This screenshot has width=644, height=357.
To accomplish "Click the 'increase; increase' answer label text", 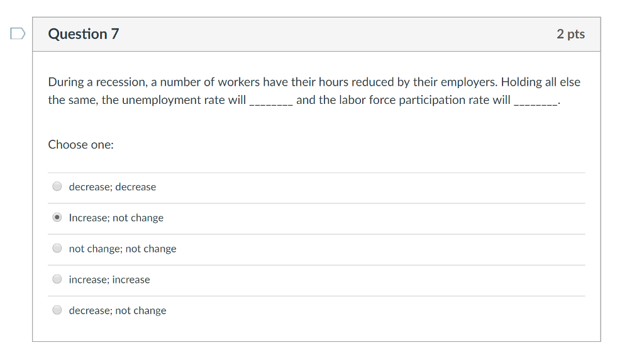I will click(x=109, y=280).
